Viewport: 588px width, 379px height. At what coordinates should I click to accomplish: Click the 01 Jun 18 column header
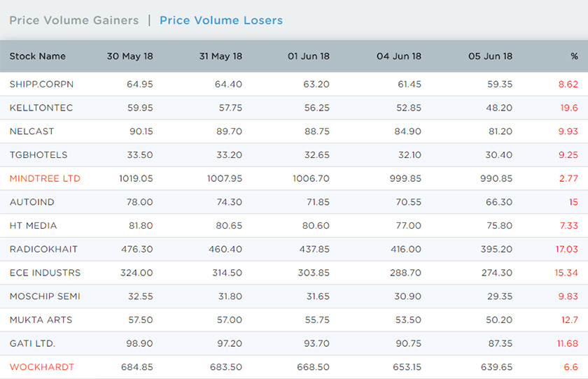309,56
